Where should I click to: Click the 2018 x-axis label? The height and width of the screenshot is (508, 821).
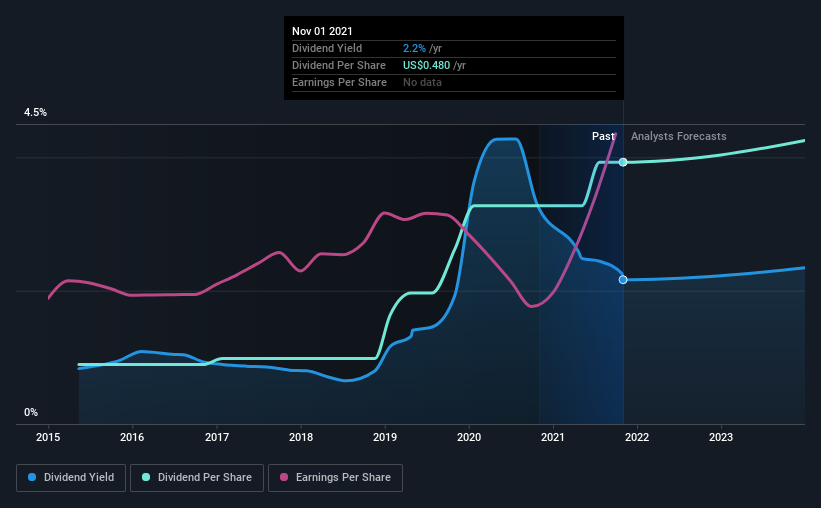(301, 437)
